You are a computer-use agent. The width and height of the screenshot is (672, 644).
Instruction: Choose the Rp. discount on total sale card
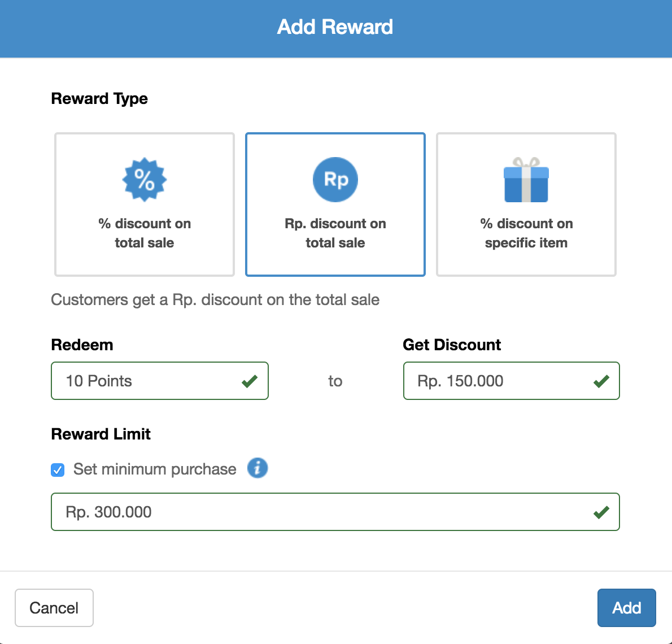tap(335, 204)
